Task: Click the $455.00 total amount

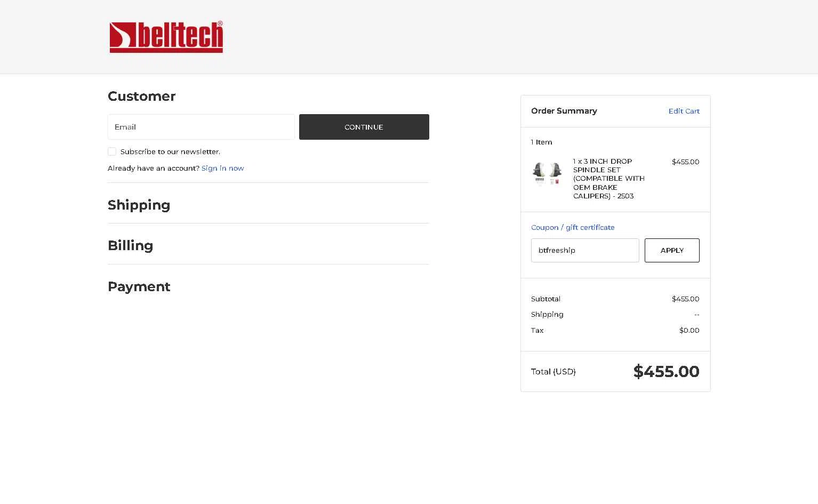Action: click(666, 371)
